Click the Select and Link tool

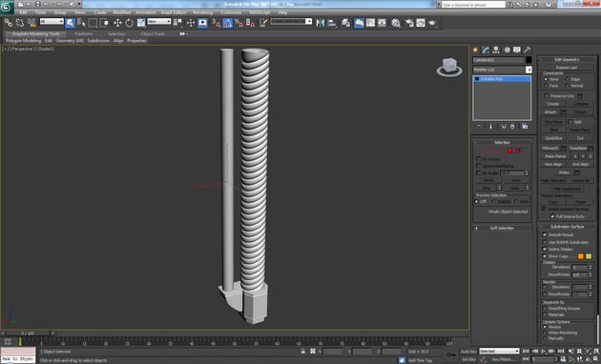[8, 23]
